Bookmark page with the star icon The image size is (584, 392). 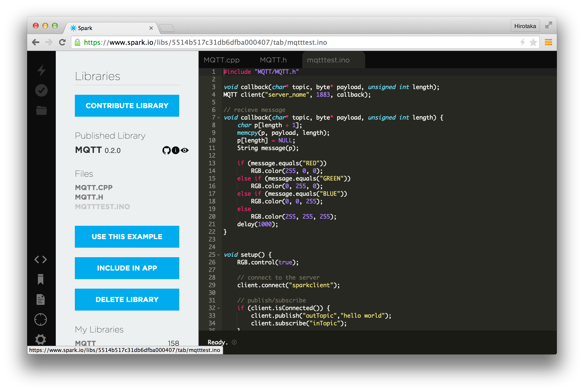[x=533, y=42]
